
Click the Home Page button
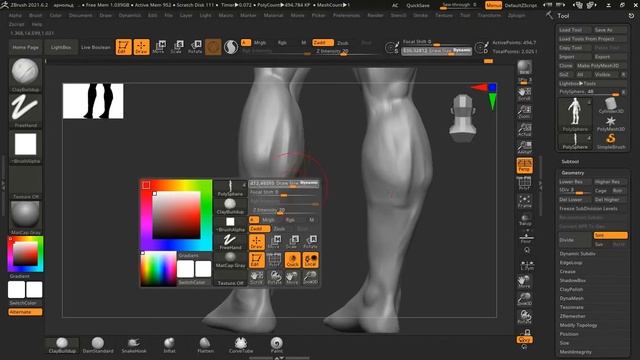pos(25,47)
